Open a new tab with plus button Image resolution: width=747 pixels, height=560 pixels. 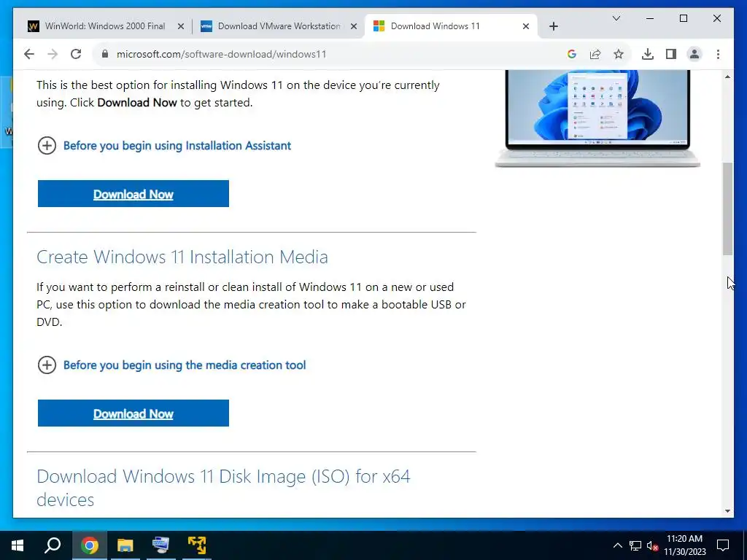click(553, 26)
